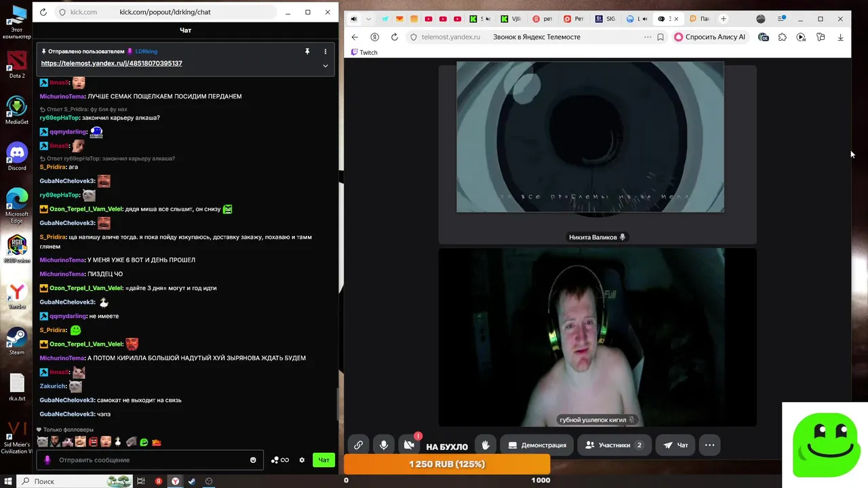868x488 pixels.
Task: Open the Участники participants list
Action: coord(614,445)
